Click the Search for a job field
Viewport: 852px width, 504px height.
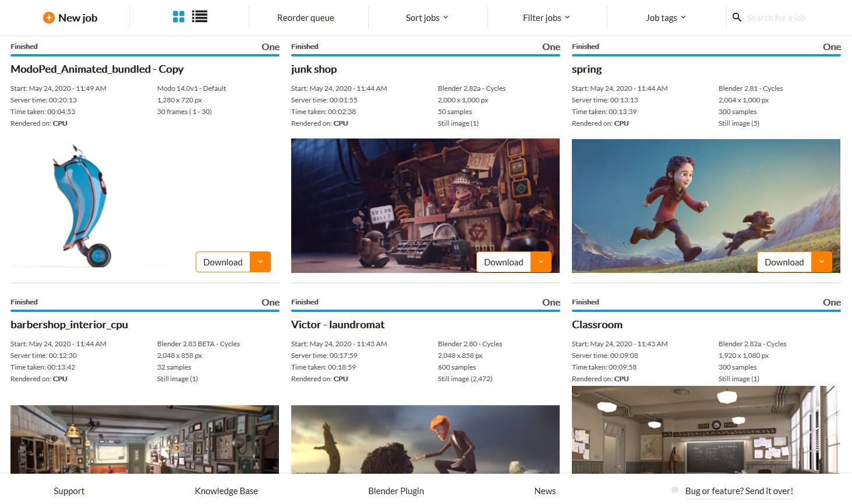pyautogui.click(x=780, y=17)
